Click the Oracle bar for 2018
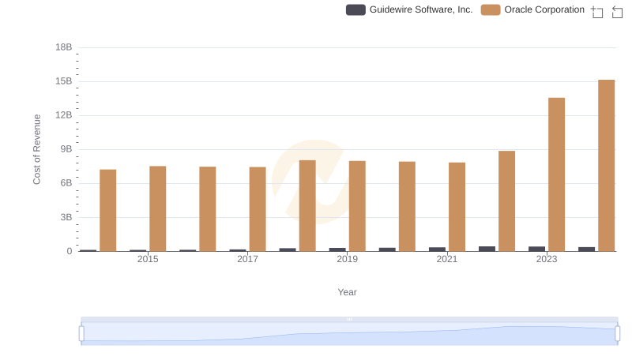This screenshot has height=364, width=632. point(307,206)
